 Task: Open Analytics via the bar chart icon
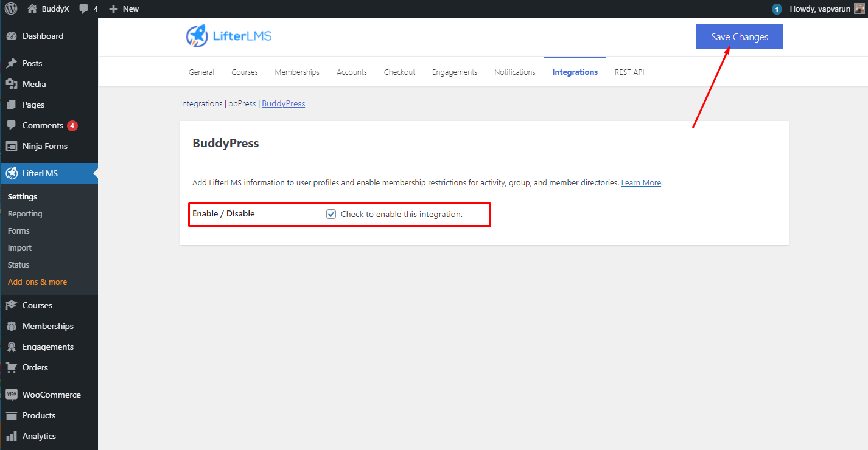click(x=13, y=436)
